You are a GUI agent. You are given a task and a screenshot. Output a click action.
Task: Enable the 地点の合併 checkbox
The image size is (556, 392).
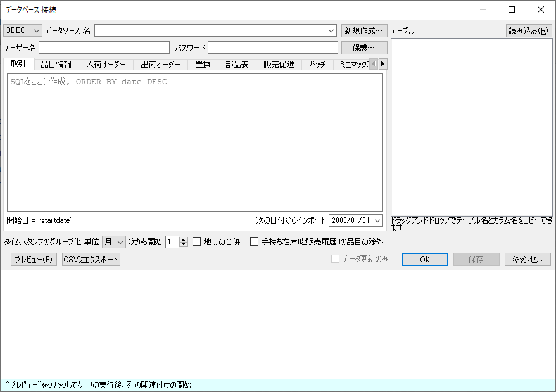(197, 241)
